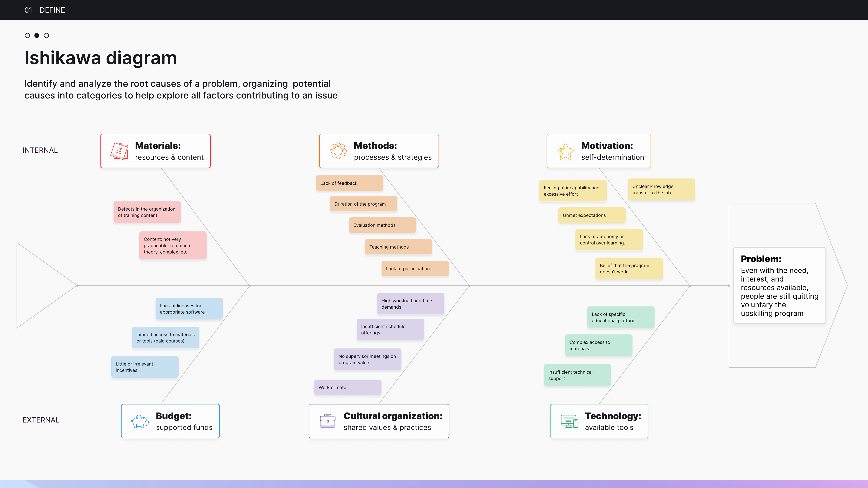
Task: Click the INTERNAL label
Action: coord(40,150)
